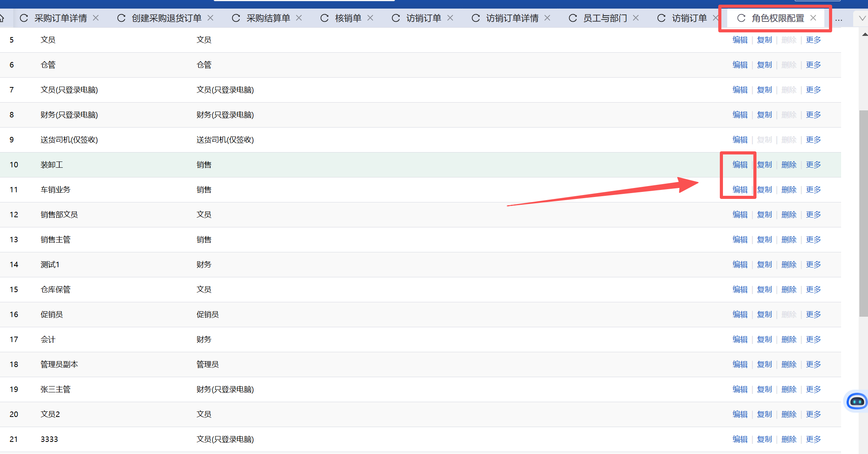Edit the 测试1 role

pyautogui.click(x=740, y=264)
